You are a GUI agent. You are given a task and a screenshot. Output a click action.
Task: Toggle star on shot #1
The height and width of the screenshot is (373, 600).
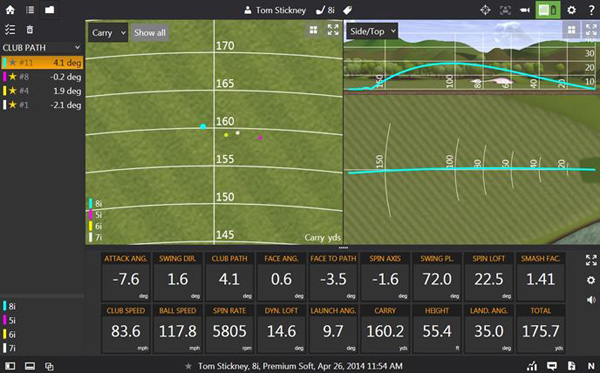(13, 105)
